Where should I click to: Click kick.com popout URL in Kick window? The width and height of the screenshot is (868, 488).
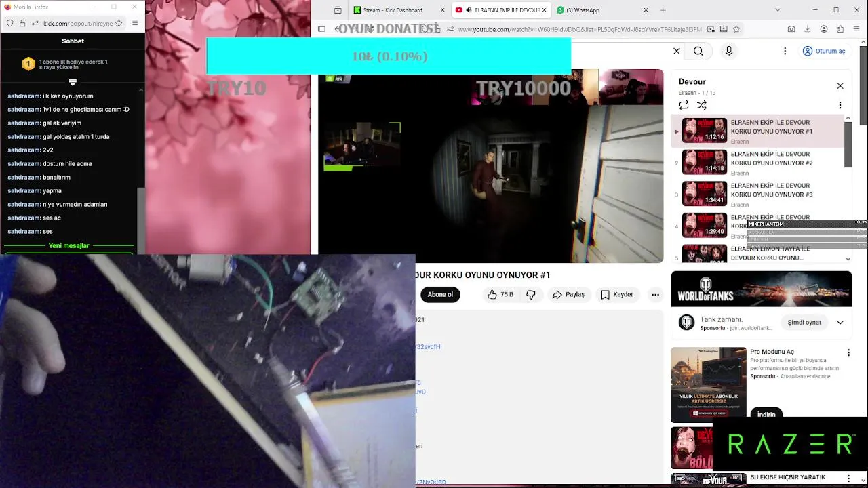78,23
